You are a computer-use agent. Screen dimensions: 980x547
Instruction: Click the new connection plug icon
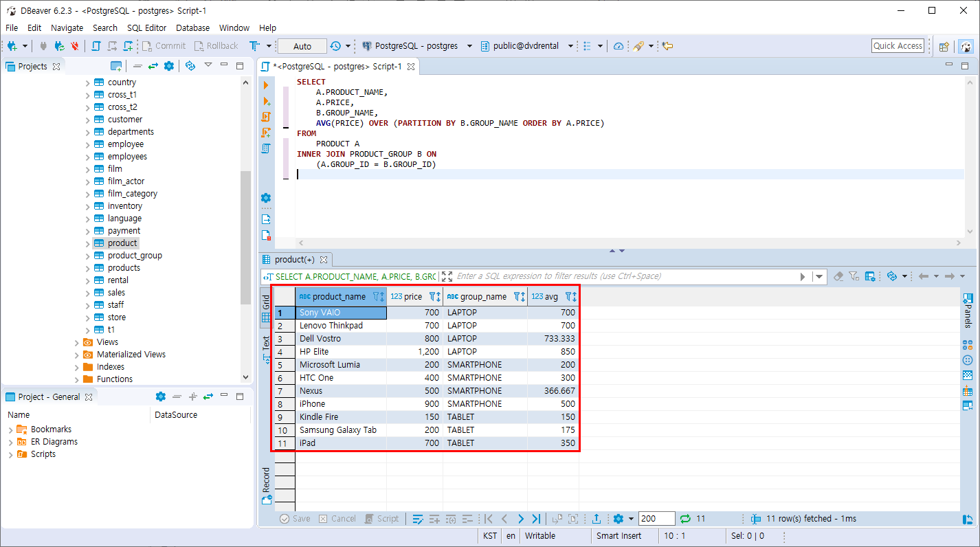[13, 46]
